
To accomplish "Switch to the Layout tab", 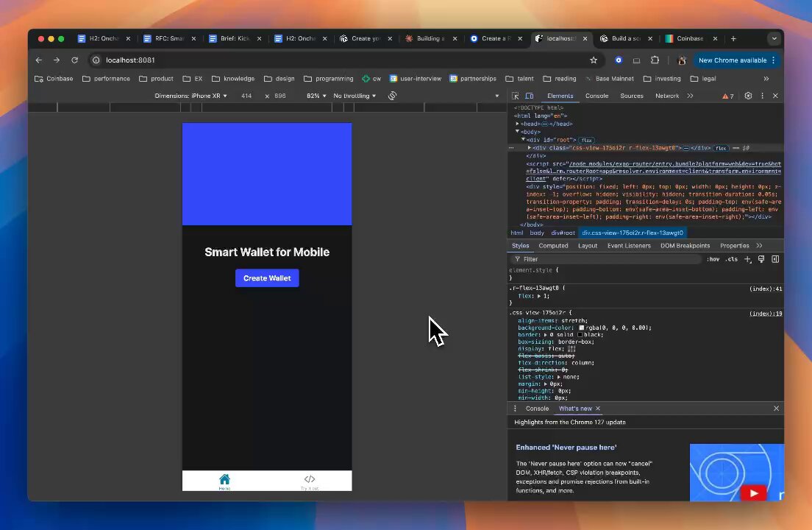I will (x=587, y=246).
